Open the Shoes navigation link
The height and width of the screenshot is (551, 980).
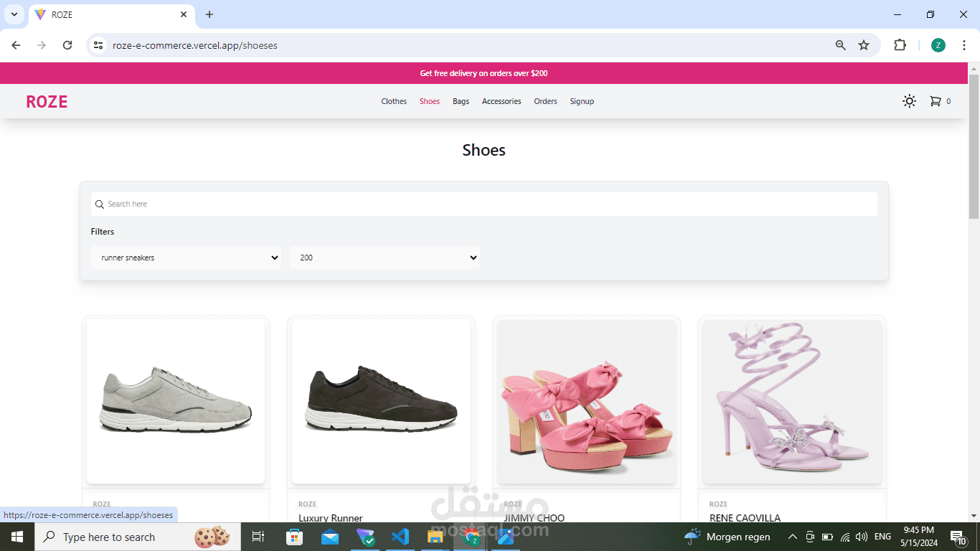[x=430, y=101]
